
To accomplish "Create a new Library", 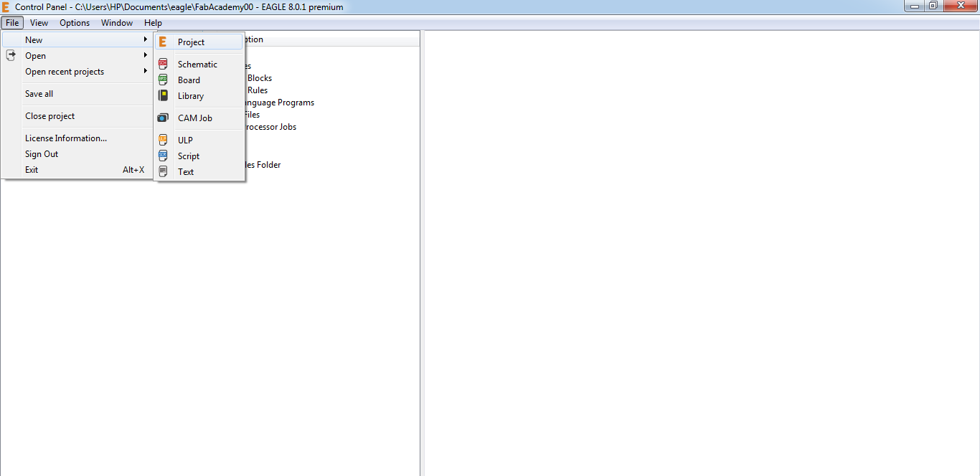I will click(200, 95).
